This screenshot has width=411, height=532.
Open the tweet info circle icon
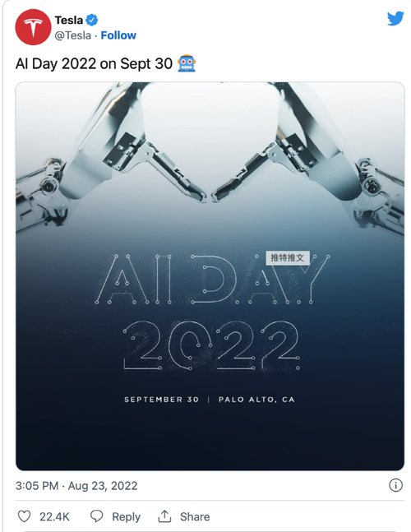[x=395, y=485]
